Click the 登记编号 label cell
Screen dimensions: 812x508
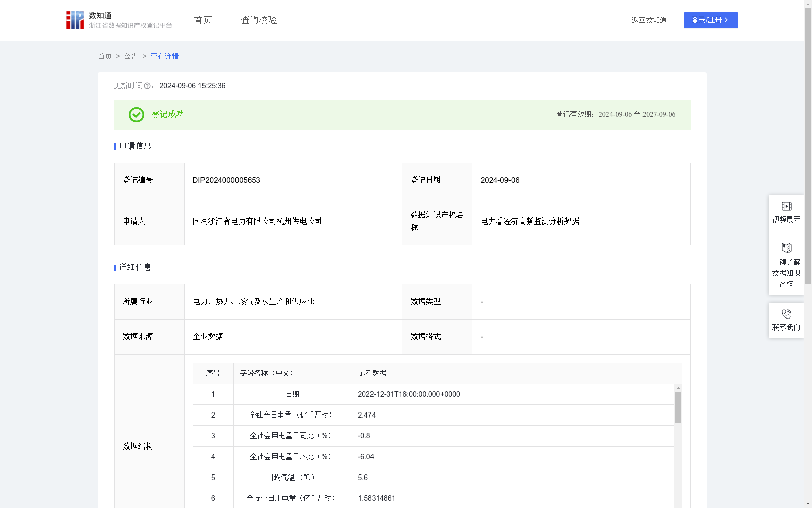pos(150,180)
